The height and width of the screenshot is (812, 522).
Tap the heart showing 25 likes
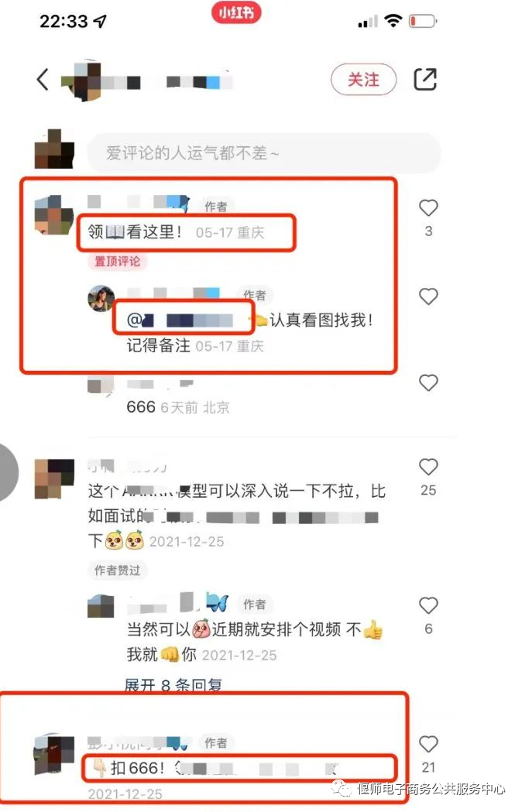tap(428, 467)
